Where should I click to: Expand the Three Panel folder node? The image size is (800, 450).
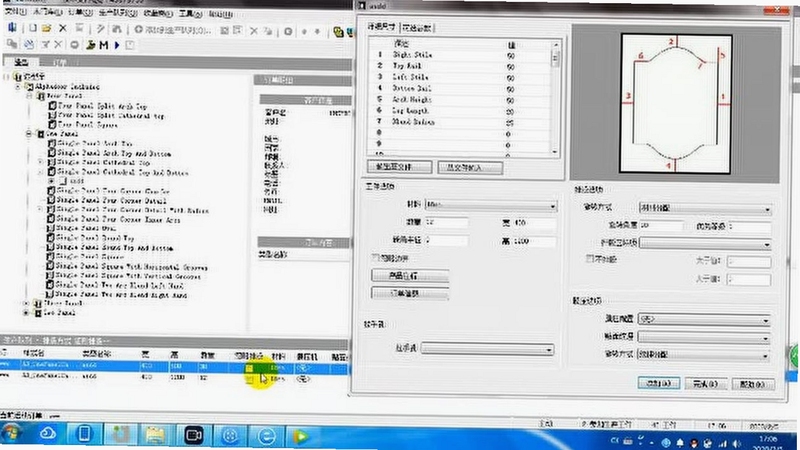point(27,304)
